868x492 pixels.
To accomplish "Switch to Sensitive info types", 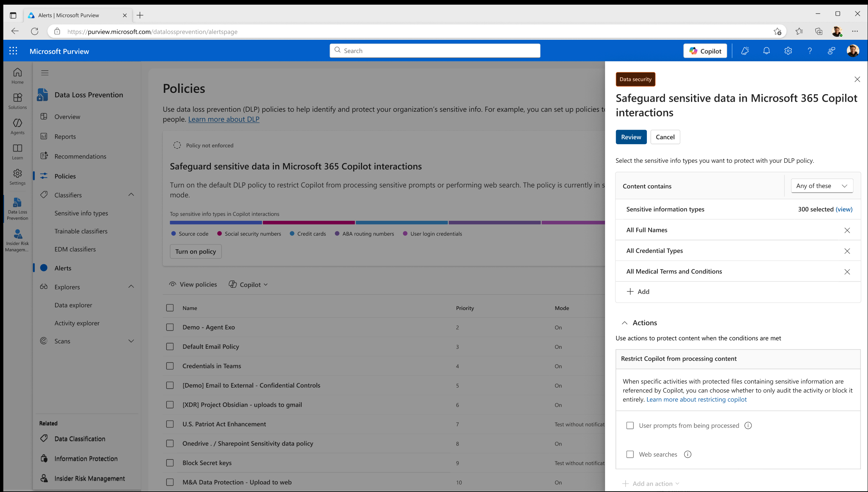I will click(x=81, y=213).
